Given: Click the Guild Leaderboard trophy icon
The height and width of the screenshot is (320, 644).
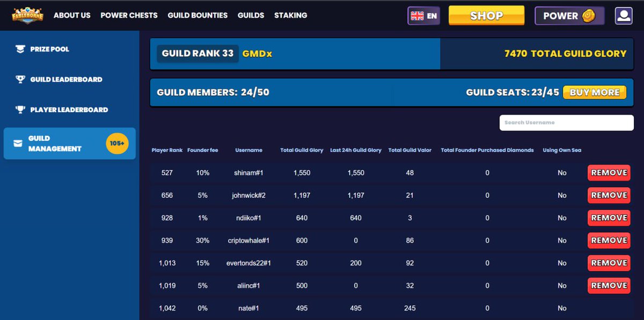Looking at the screenshot, I should [x=21, y=79].
